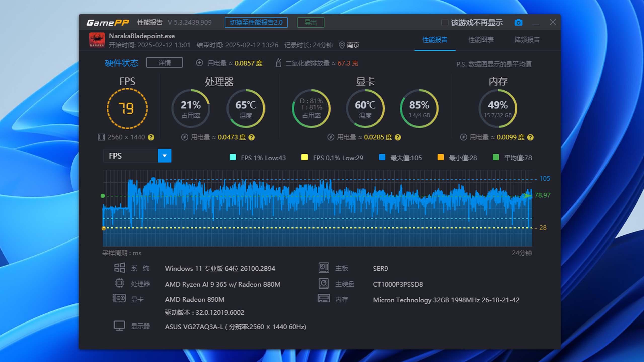
Task: Open the FPS chart metric dropdown arrow
Action: (165, 156)
